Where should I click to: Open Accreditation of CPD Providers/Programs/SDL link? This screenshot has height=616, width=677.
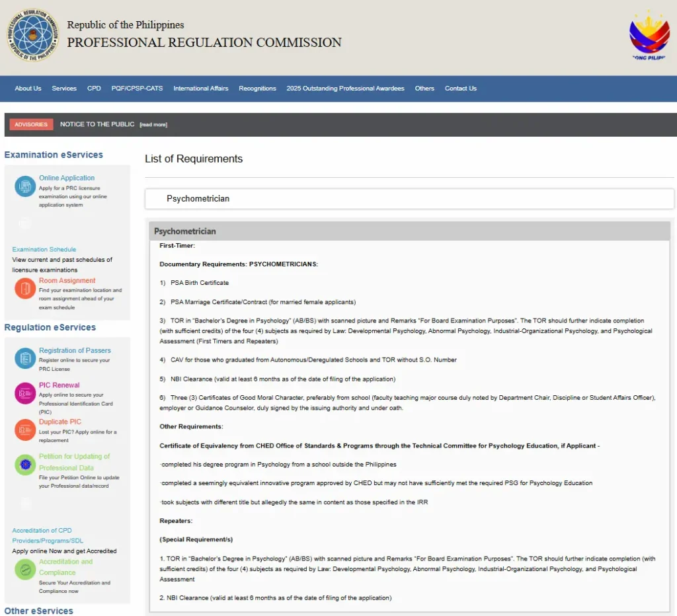point(48,535)
